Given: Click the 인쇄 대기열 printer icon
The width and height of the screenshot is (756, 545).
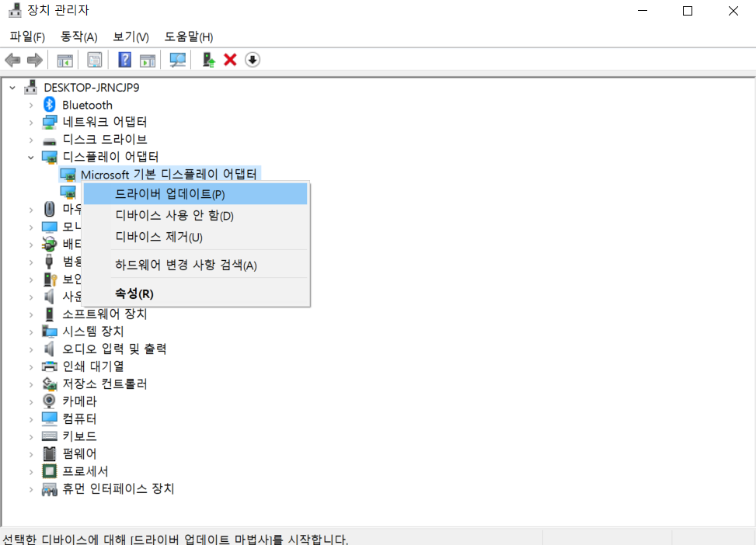Looking at the screenshot, I should [49, 366].
